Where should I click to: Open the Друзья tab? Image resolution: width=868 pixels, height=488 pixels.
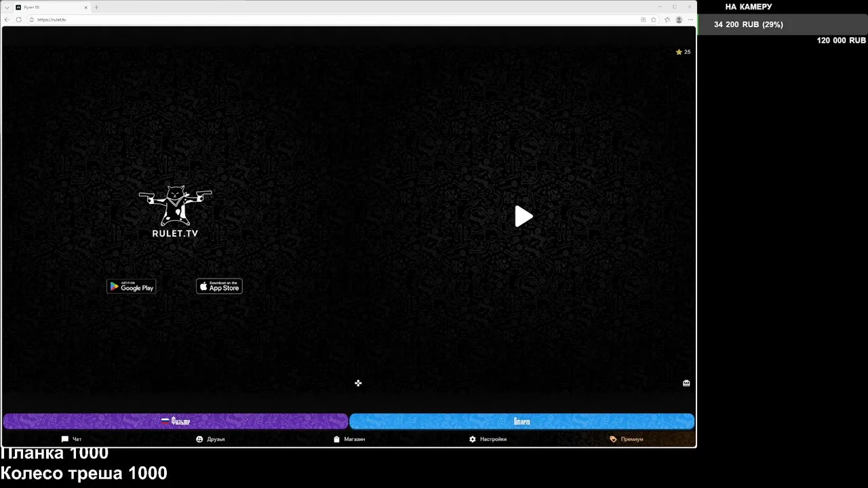(x=210, y=439)
